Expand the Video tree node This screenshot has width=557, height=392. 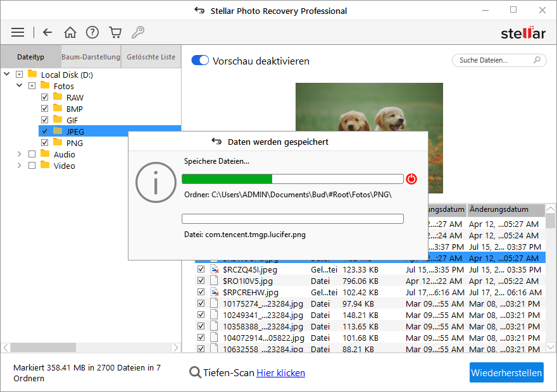click(x=20, y=166)
